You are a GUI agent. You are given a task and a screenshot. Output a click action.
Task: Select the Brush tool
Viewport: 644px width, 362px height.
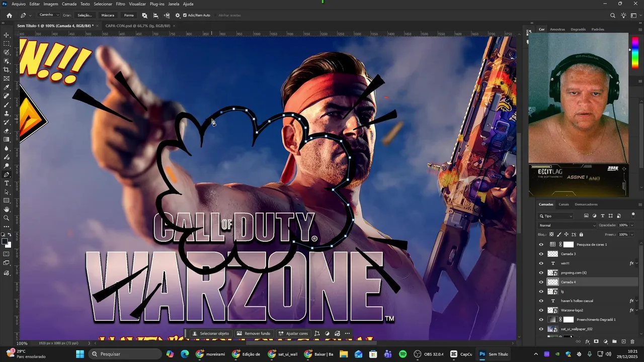click(x=7, y=105)
